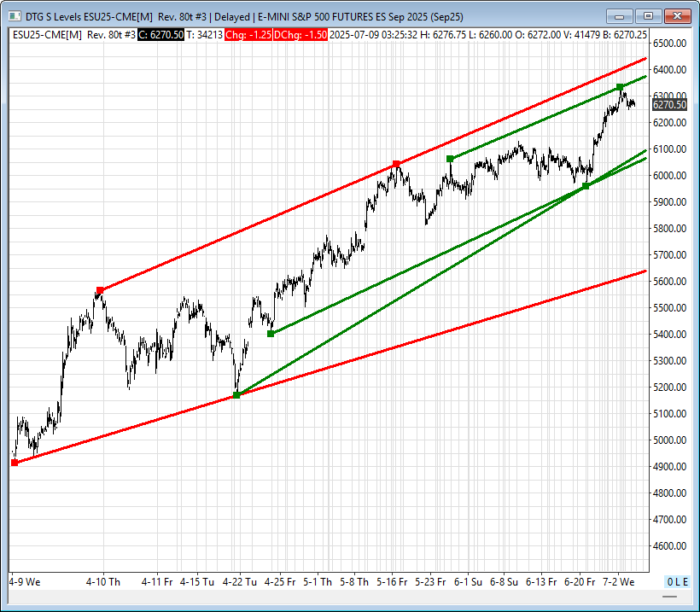Click the 5200.00 price axis label
The width and height of the screenshot is (700, 612).
(x=669, y=387)
